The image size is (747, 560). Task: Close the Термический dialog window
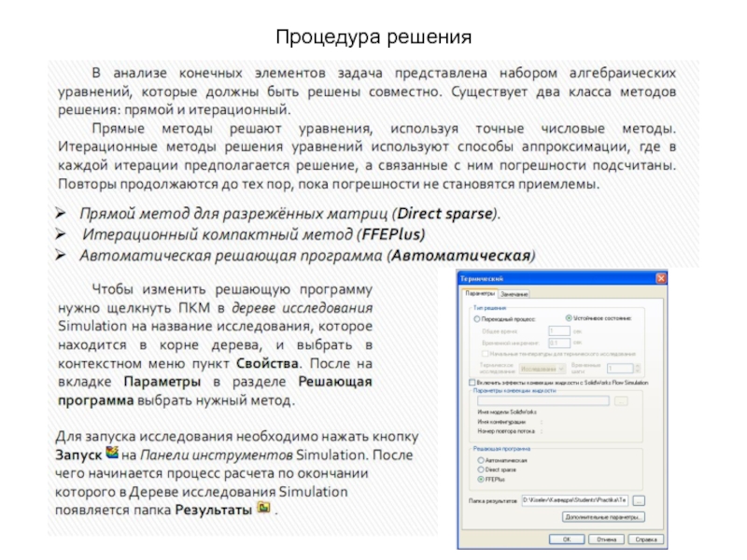(x=661, y=278)
